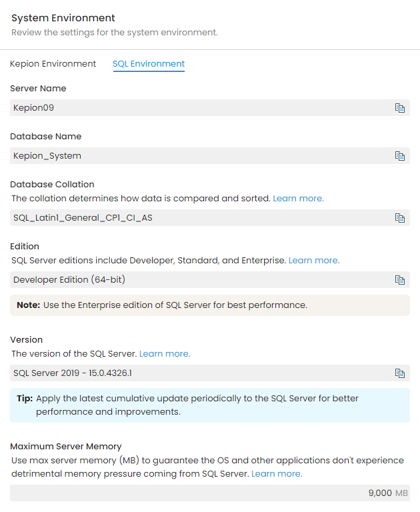Click the Kepion_System database name field

point(210,156)
